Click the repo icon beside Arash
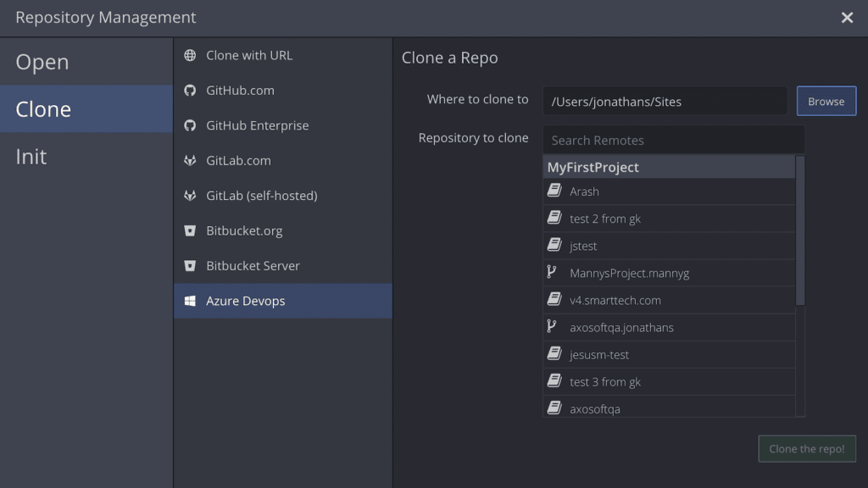 pyautogui.click(x=554, y=191)
